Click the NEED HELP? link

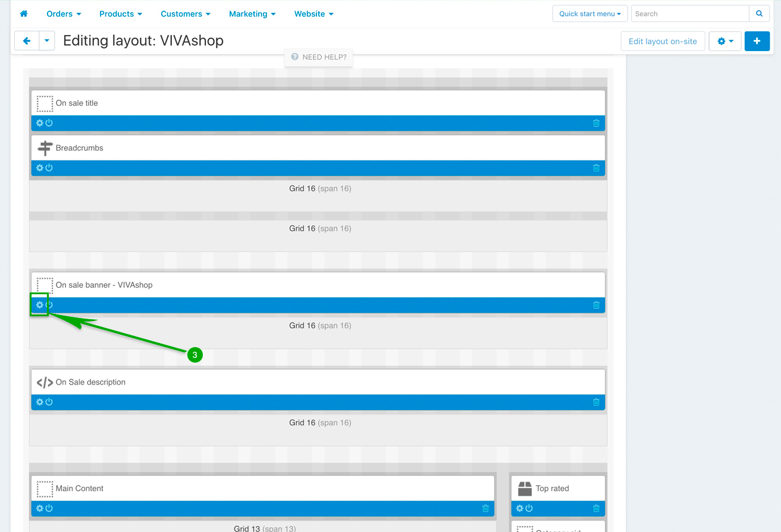[x=319, y=57]
